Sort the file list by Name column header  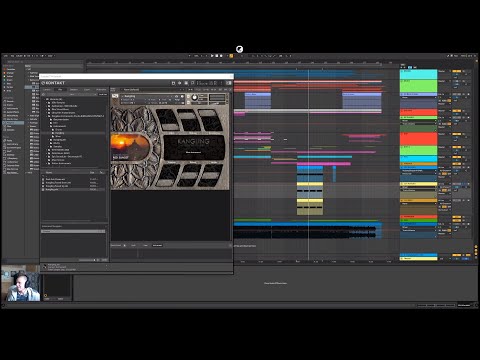pos(49,172)
